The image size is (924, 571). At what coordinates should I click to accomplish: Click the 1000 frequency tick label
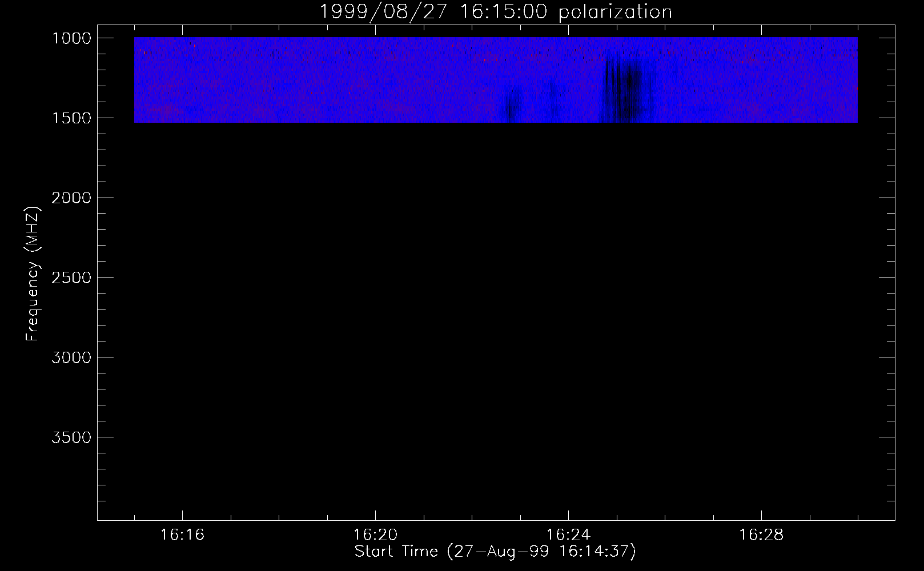(x=71, y=38)
